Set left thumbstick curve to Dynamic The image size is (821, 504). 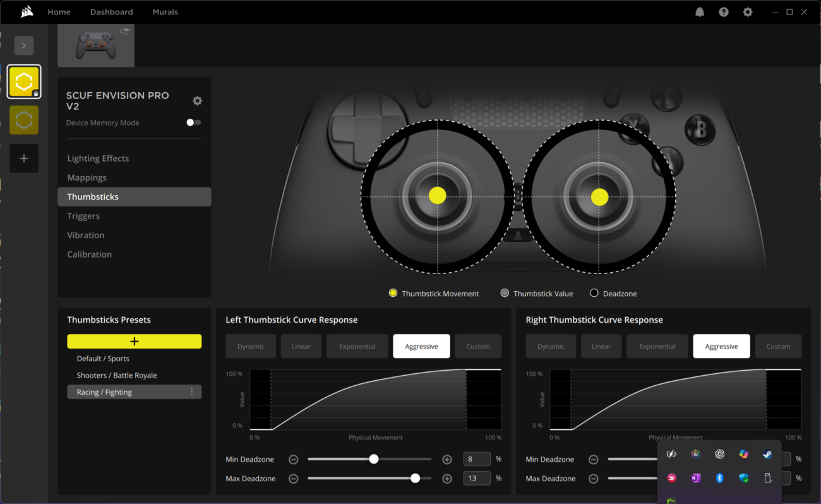tap(251, 346)
